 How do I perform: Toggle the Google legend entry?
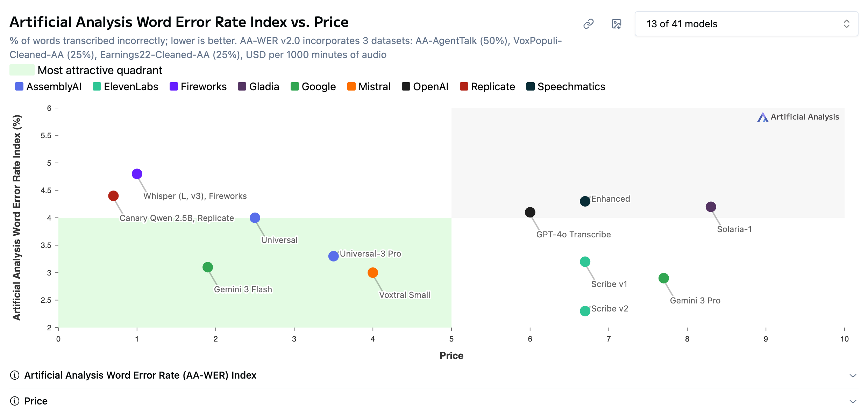pos(313,87)
